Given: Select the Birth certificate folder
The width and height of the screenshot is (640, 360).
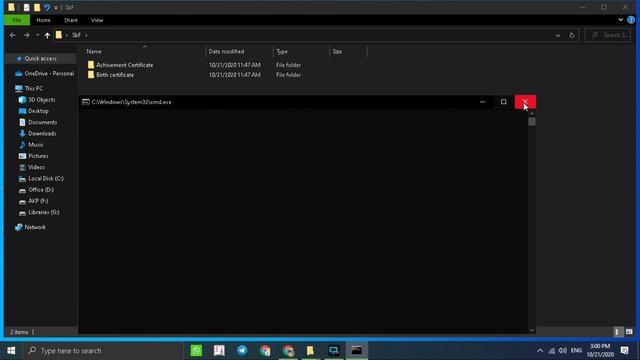Looking at the screenshot, I should tap(115, 75).
